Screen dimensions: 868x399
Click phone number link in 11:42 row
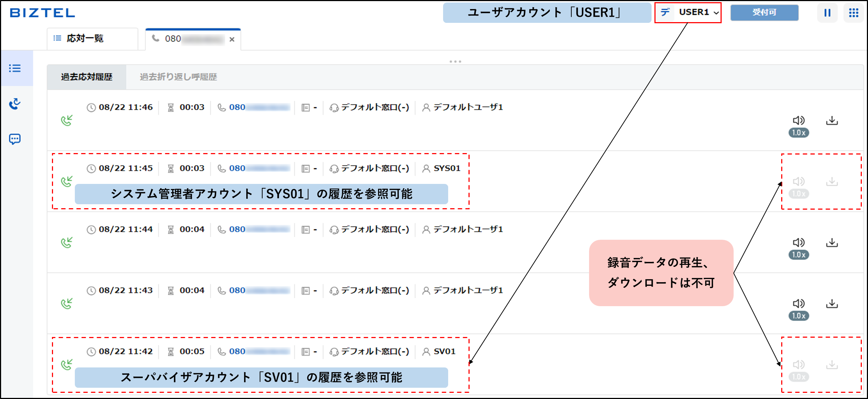[x=259, y=351]
